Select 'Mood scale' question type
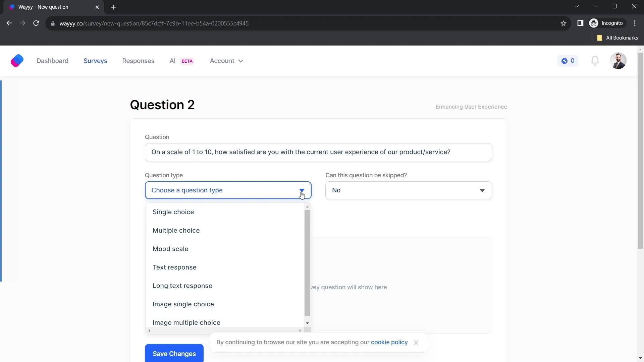 (x=170, y=249)
